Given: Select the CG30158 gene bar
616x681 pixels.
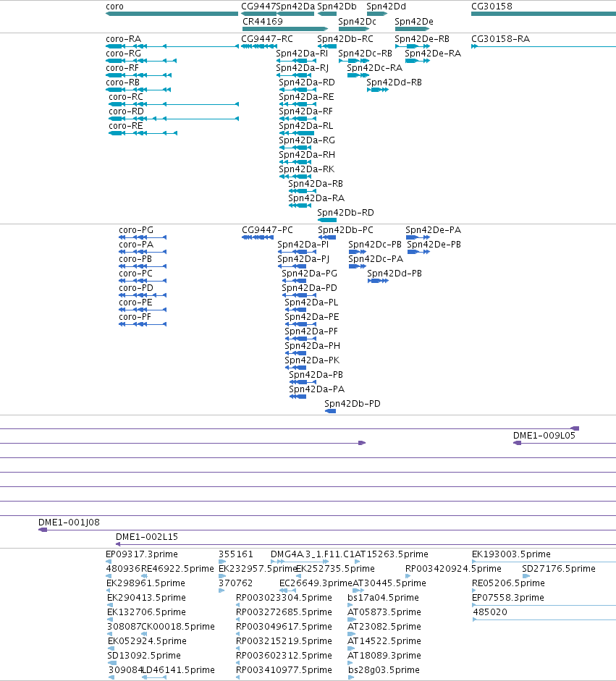Looking at the screenshot, I should coord(544,14).
